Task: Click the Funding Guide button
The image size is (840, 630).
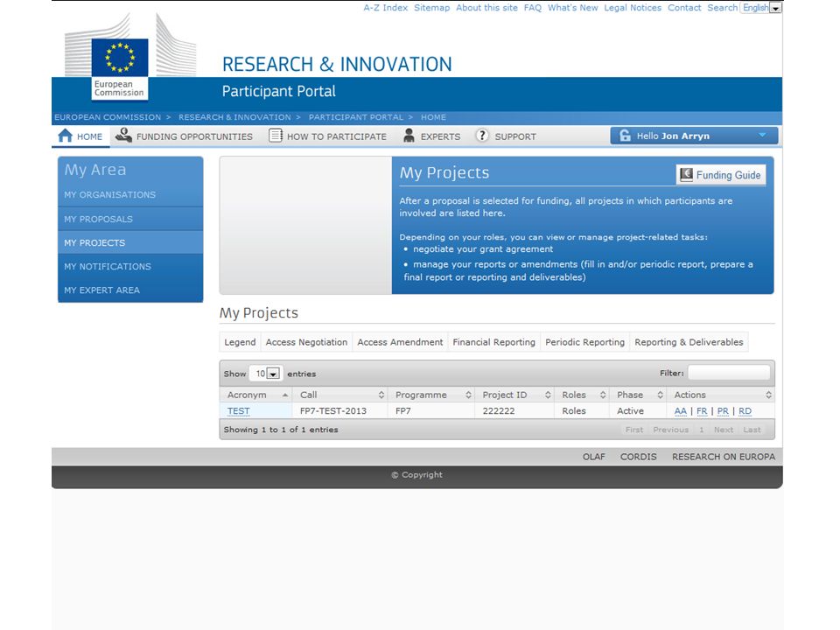Action: 721,175
